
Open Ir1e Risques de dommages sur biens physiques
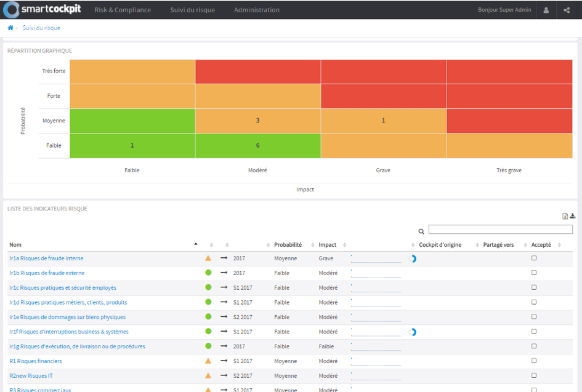click(x=68, y=317)
